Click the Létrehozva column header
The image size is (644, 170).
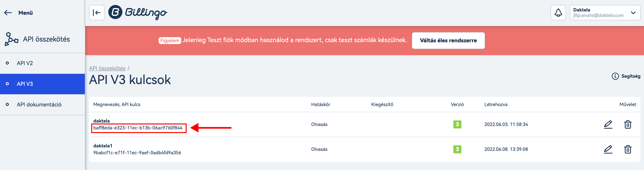496,105
